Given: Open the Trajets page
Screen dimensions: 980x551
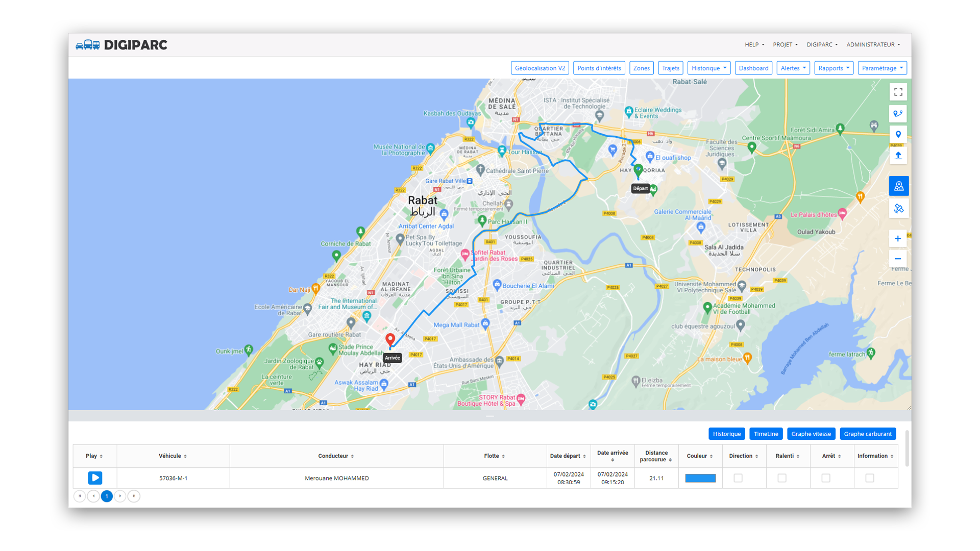Looking at the screenshot, I should tap(671, 68).
